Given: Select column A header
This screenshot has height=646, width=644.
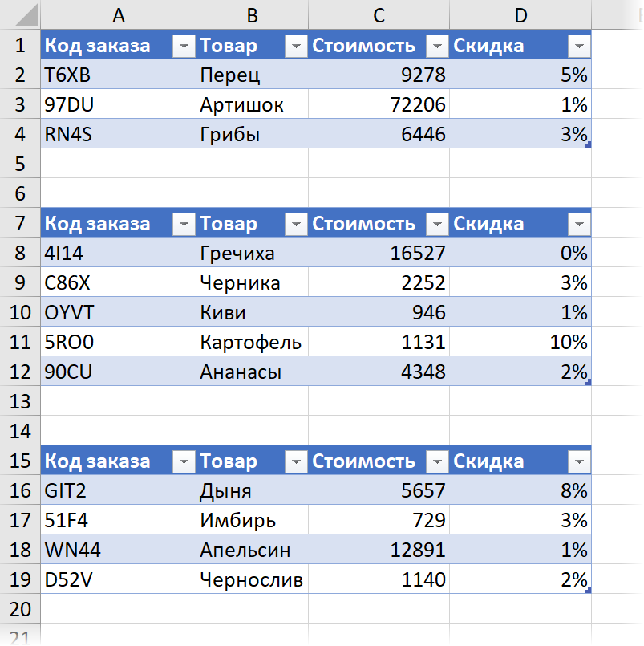Looking at the screenshot, I should click(119, 14).
